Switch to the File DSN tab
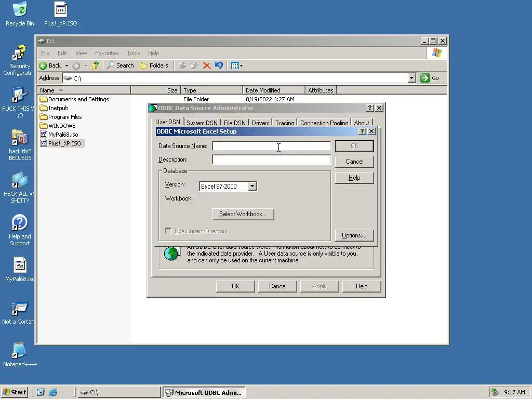The image size is (532, 399). point(234,123)
